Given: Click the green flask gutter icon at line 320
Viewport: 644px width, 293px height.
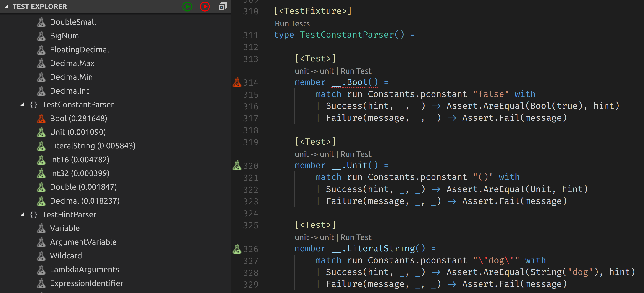Looking at the screenshot, I should [x=237, y=165].
